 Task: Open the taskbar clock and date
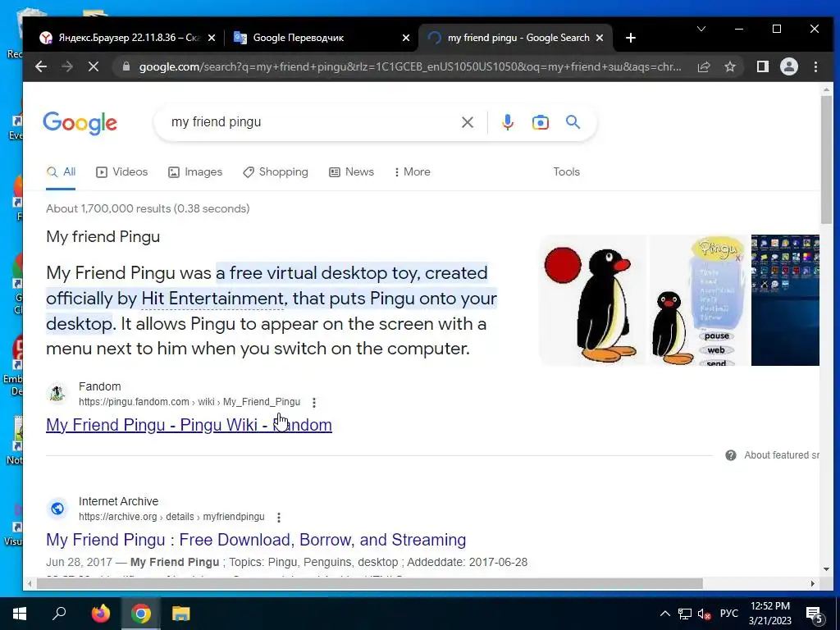(769, 614)
